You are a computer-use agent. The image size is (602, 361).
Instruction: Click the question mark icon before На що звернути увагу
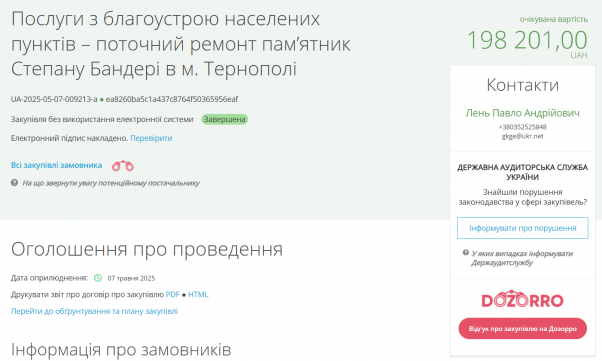[x=15, y=183]
